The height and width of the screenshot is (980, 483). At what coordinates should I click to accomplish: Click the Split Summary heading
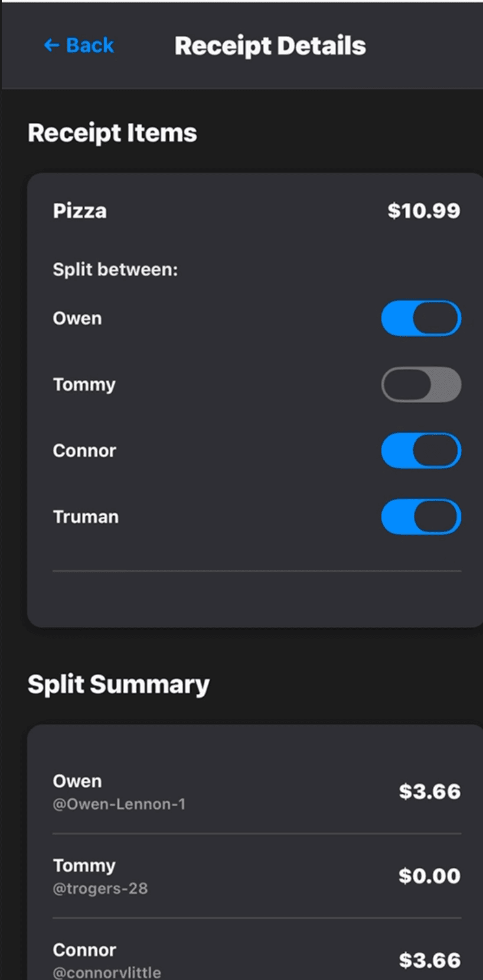(119, 684)
